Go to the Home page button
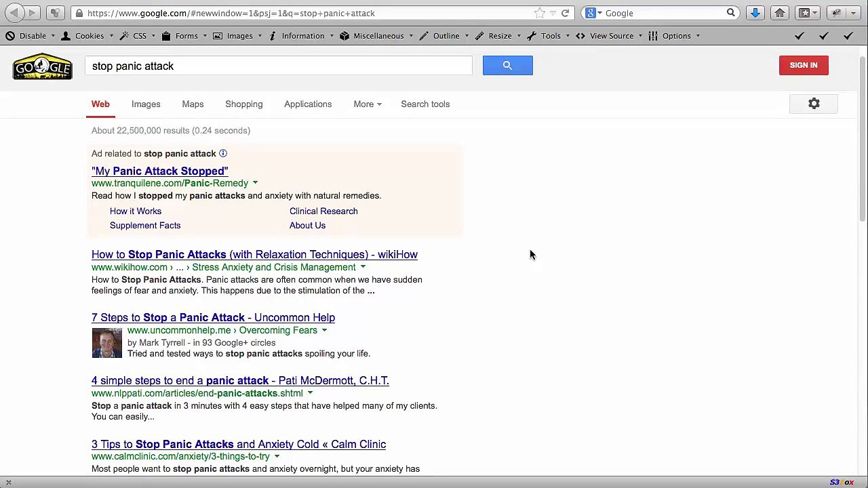The height and width of the screenshot is (488, 868). click(x=780, y=13)
